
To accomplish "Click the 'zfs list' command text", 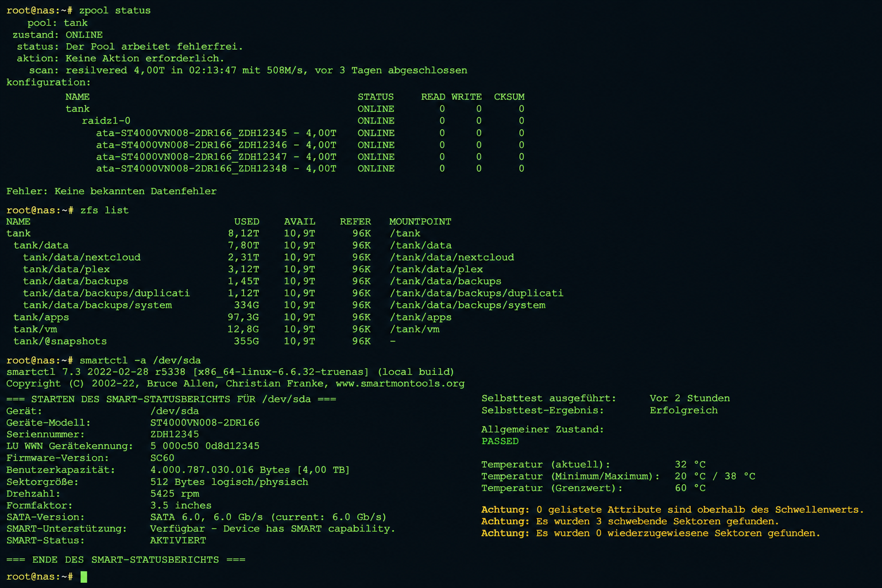I will (105, 210).
